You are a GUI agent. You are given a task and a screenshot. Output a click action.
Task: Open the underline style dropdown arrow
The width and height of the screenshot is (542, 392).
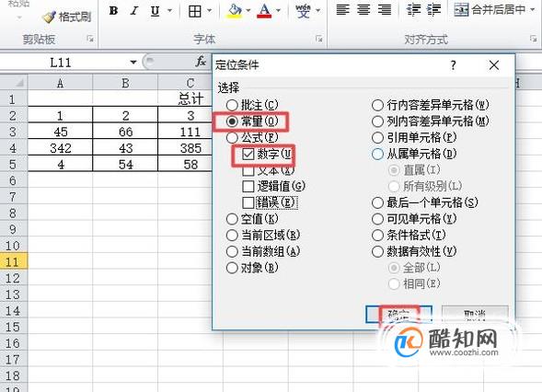169,11
